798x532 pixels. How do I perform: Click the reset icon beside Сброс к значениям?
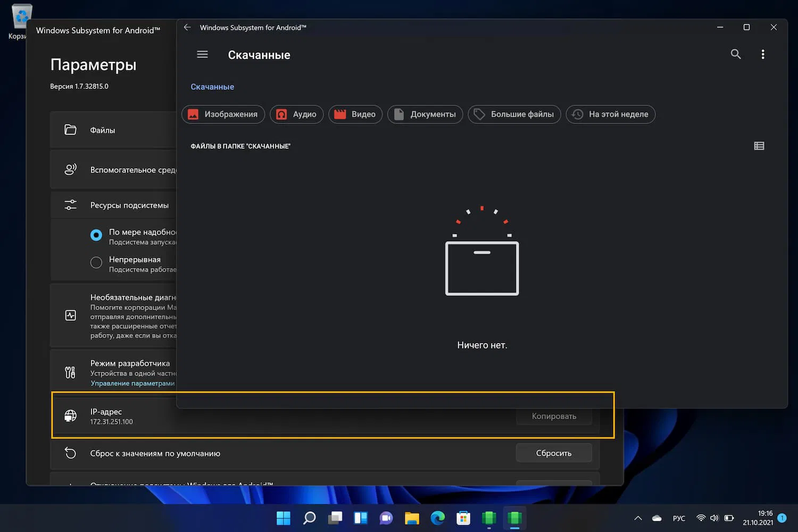coord(70,453)
